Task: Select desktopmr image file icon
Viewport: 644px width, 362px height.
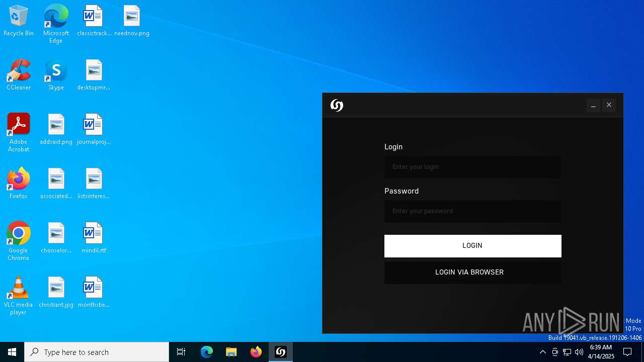Action: [x=94, y=75]
